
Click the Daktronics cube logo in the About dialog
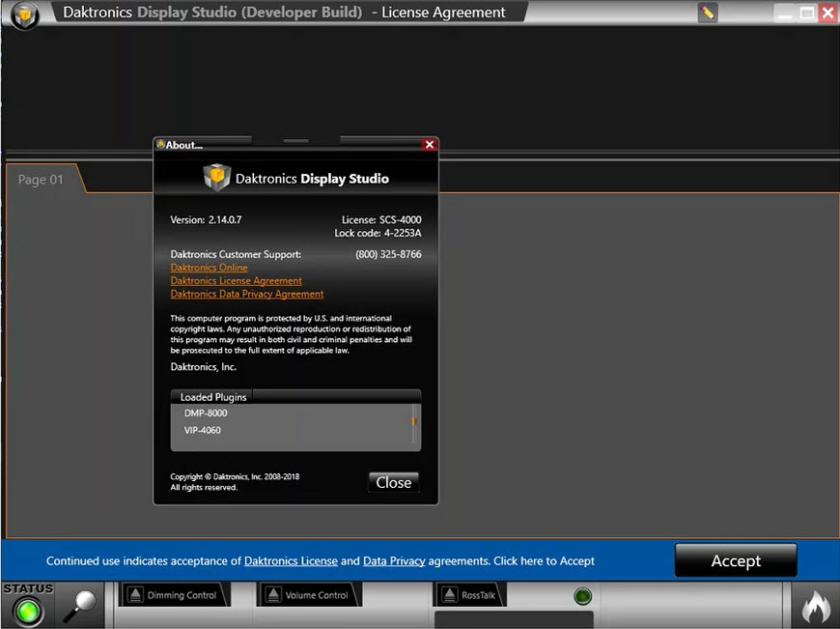(x=216, y=178)
